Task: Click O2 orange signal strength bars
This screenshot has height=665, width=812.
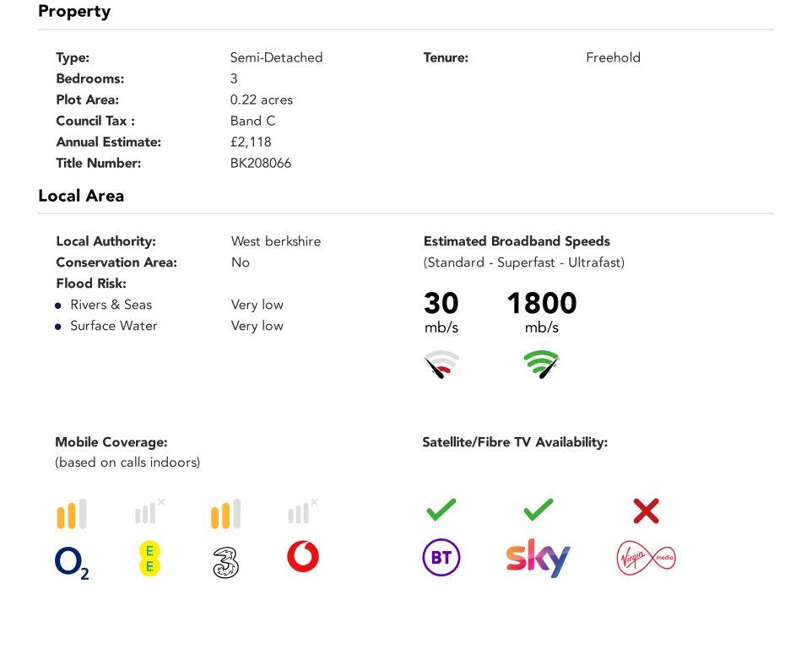Action: [72, 514]
